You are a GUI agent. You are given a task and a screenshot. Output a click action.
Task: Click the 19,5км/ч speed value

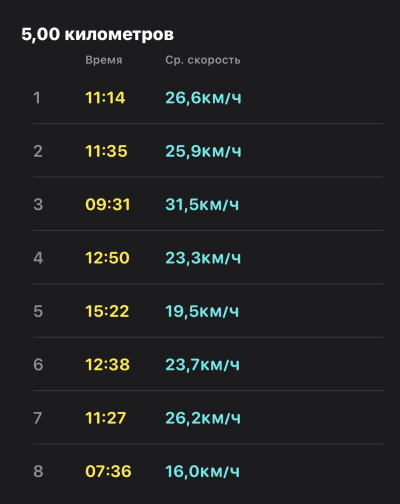[202, 311]
